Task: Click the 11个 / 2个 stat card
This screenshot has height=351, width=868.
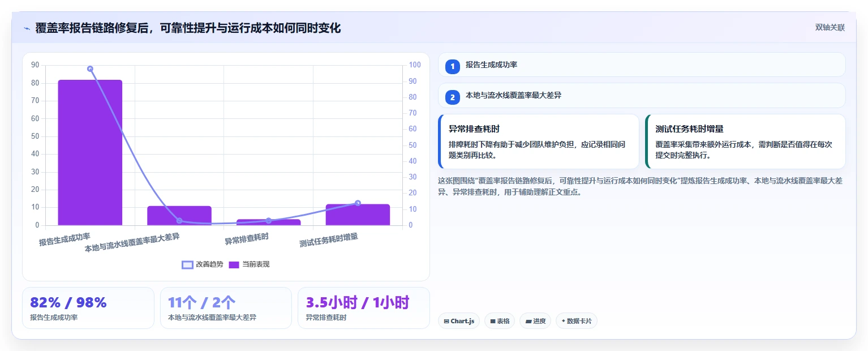Action: click(x=226, y=308)
